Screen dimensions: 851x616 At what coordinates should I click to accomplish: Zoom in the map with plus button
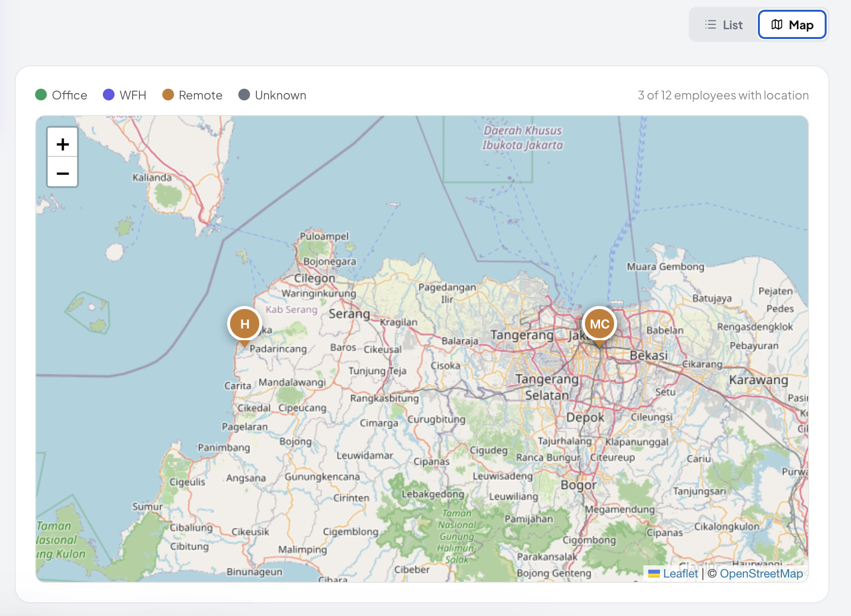click(x=62, y=144)
